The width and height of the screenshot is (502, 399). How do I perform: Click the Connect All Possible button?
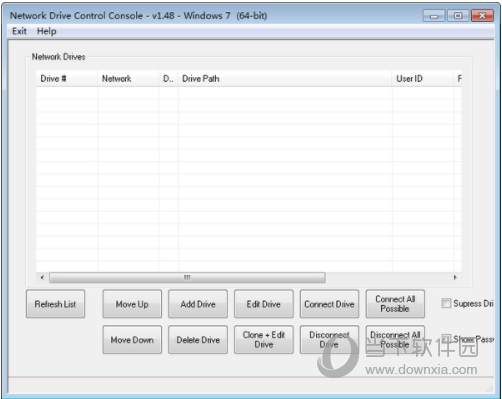[x=395, y=304]
